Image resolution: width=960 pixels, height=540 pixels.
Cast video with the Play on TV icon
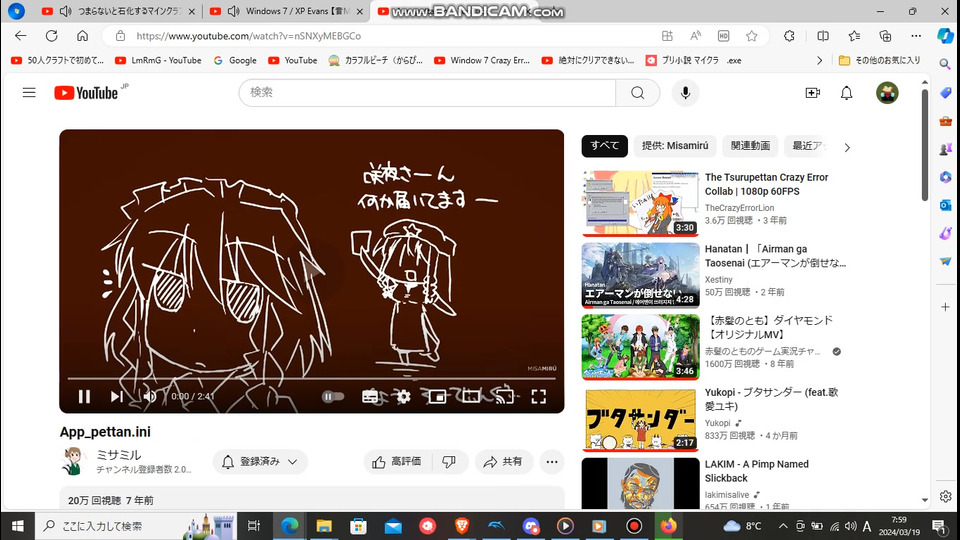[x=504, y=397]
